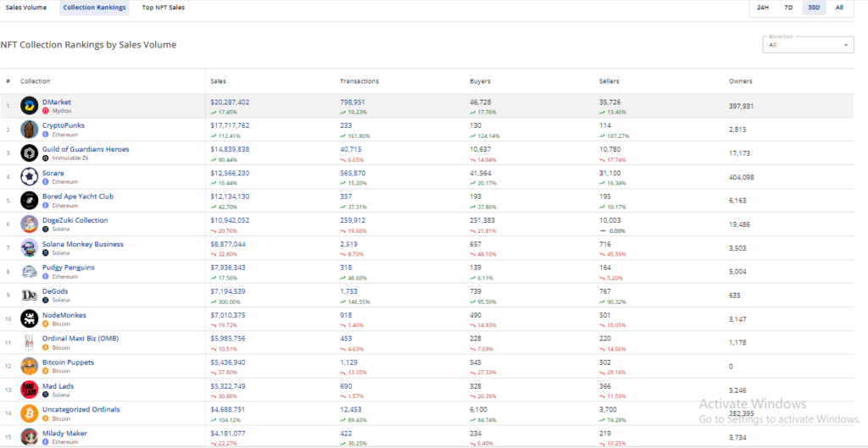
Task: Open the DogeZuki Collection link
Action: tap(75, 220)
